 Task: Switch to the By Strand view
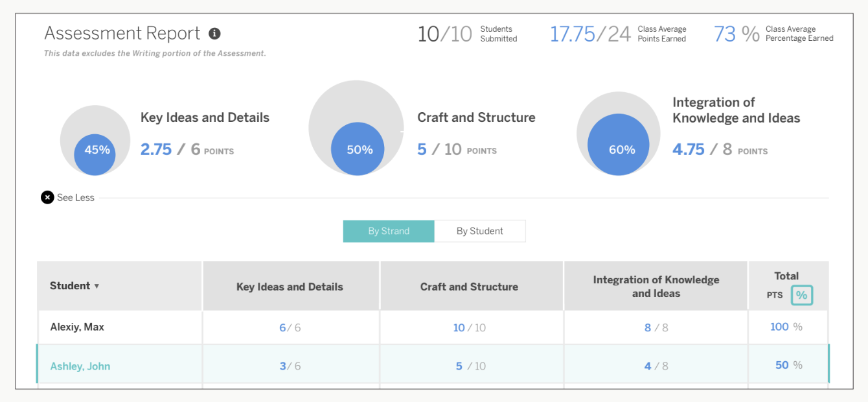point(389,231)
